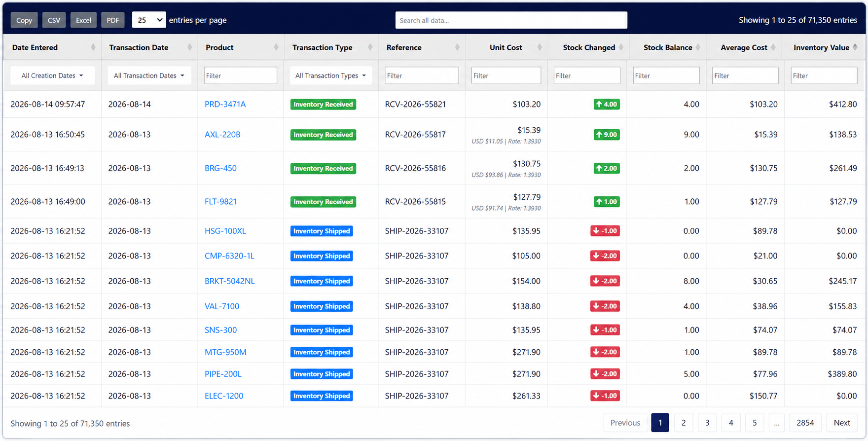Click the Stock Balance filter field
The width and height of the screenshot is (868, 441).
pos(666,75)
